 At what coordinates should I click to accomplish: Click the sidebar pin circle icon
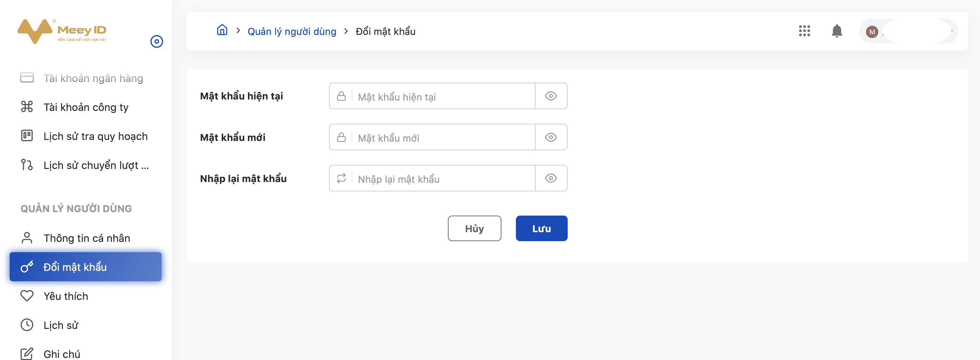(x=156, y=41)
